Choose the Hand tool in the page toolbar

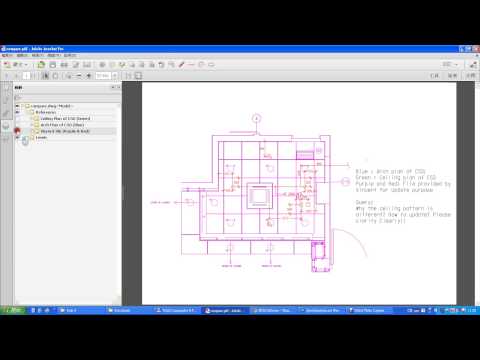55,76
